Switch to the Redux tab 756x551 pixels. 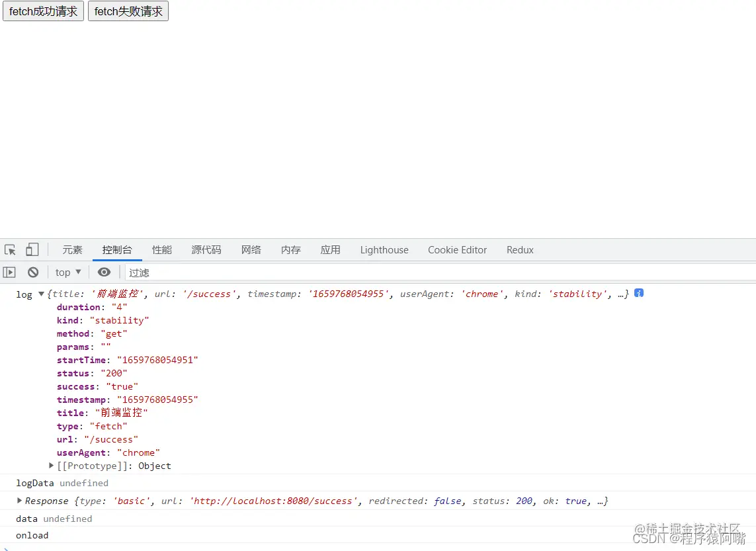pyautogui.click(x=520, y=250)
